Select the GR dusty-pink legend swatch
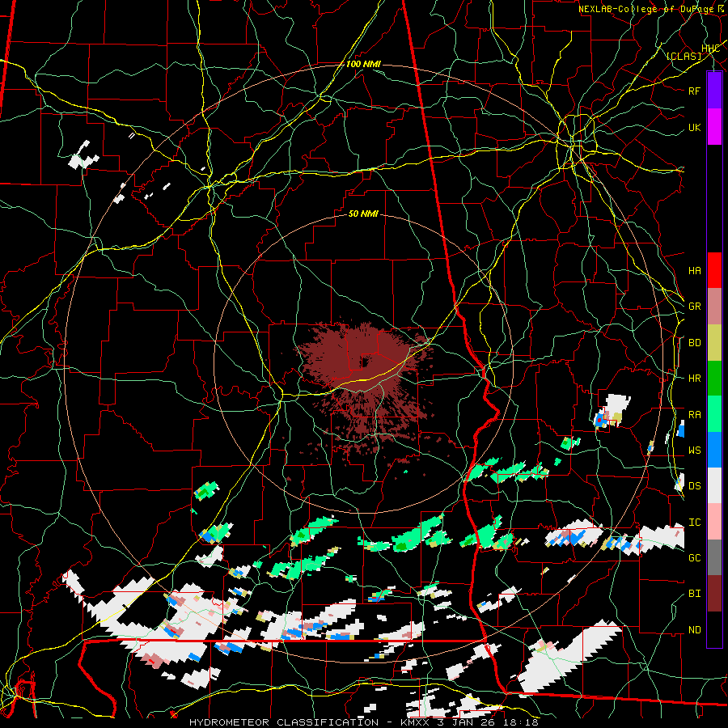Image resolution: width=728 pixels, height=728 pixels. tap(714, 307)
